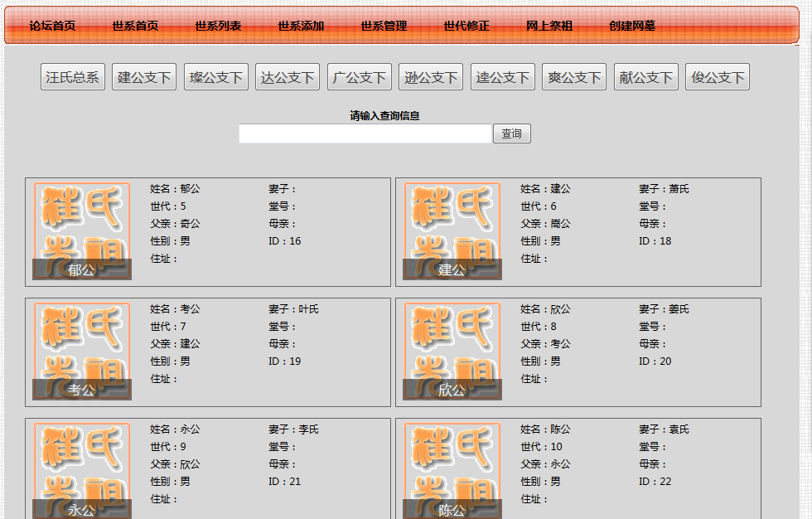This screenshot has height=519, width=812.
Task: Click the text ID：16
Action: [284, 241]
